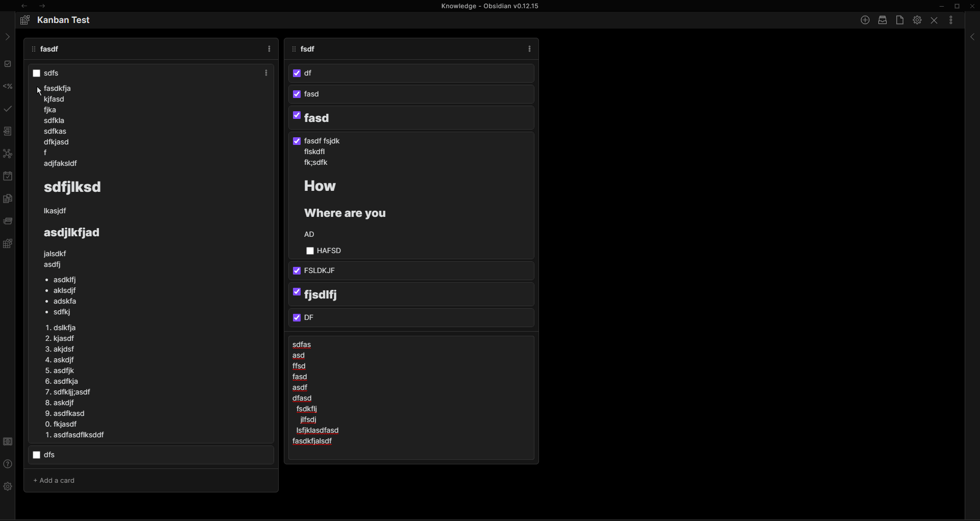This screenshot has width=980, height=521.
Task: Uncheck the df card checkbox
Action: coord(297,73)
